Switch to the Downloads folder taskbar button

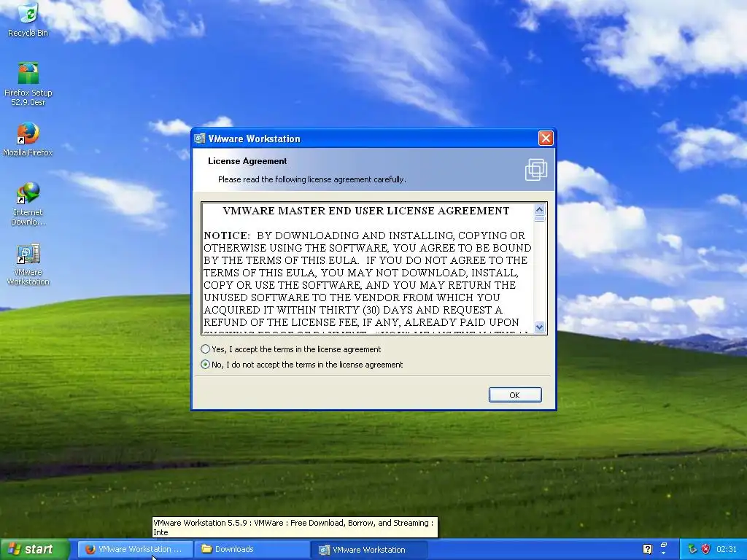coord(252,550)
